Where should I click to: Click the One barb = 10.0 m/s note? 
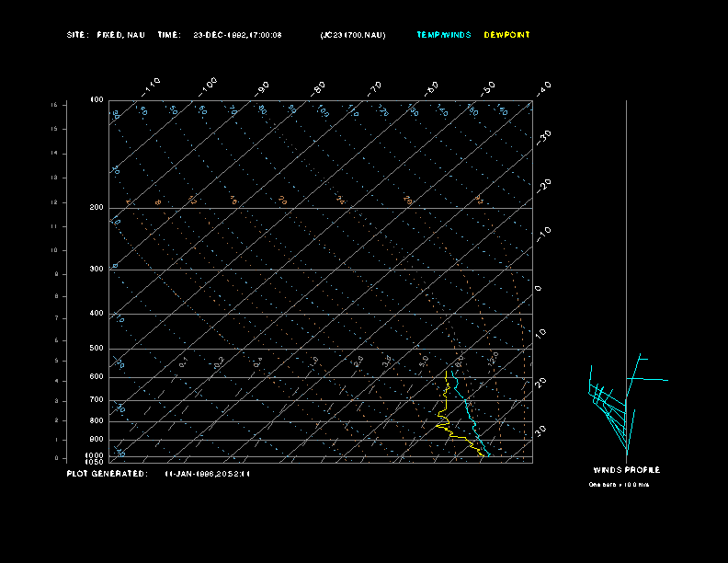point(619,485)
